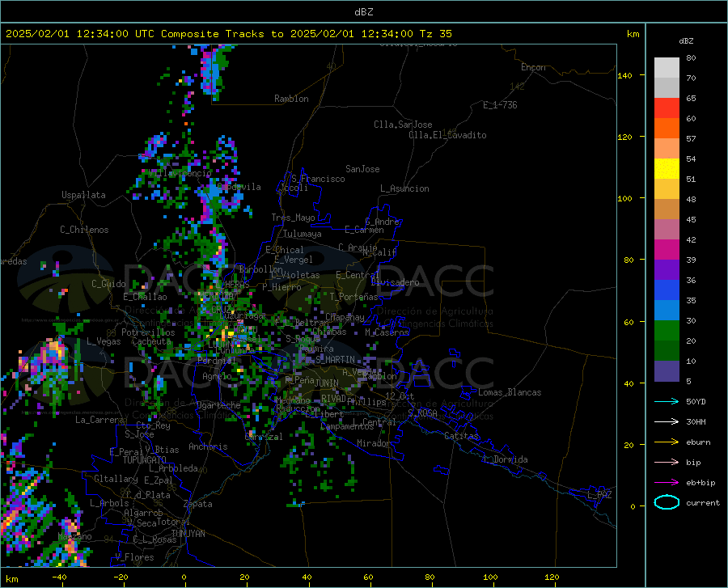Image resolution: width=728 pixels, height=588 pixels.
Task: Click the S_MARTIN map label
Action: tap(335, 360)
